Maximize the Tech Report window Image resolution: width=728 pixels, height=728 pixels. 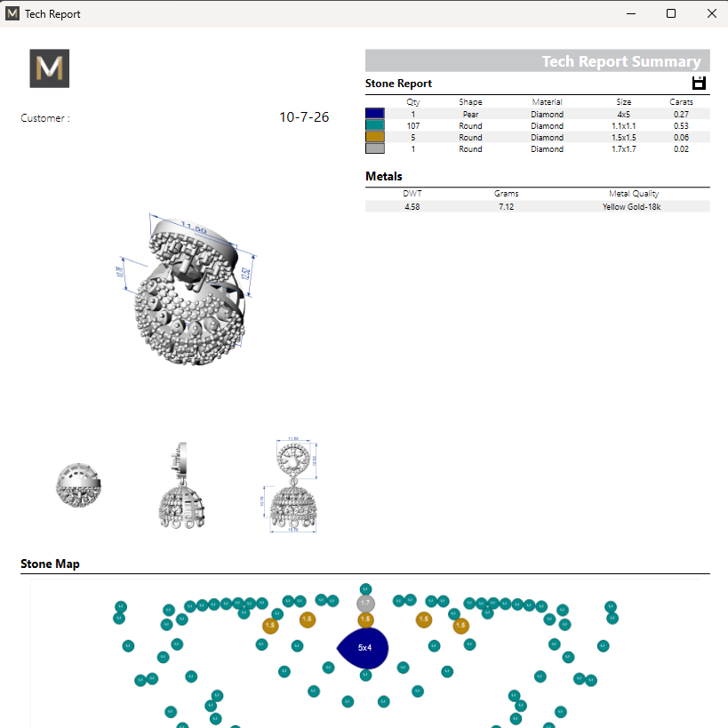tap(671, 13)
